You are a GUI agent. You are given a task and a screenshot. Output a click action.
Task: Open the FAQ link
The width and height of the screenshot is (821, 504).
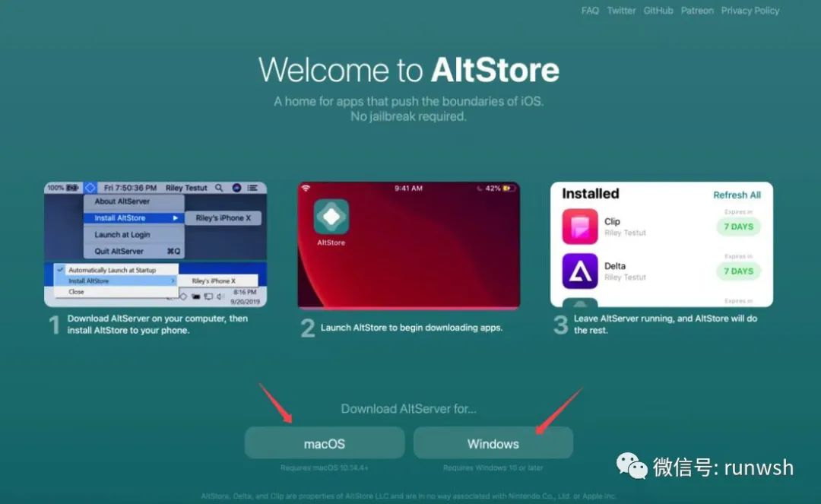tap(590, 11)
